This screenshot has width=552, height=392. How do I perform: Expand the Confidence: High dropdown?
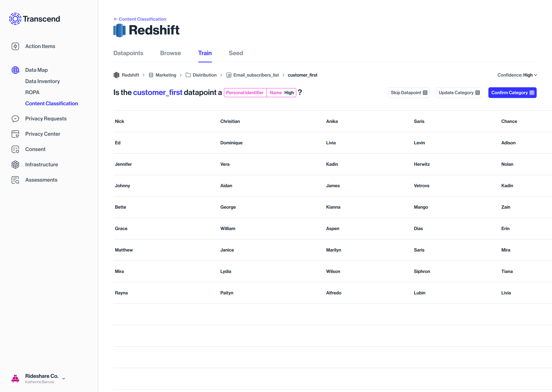coord(517,75)
